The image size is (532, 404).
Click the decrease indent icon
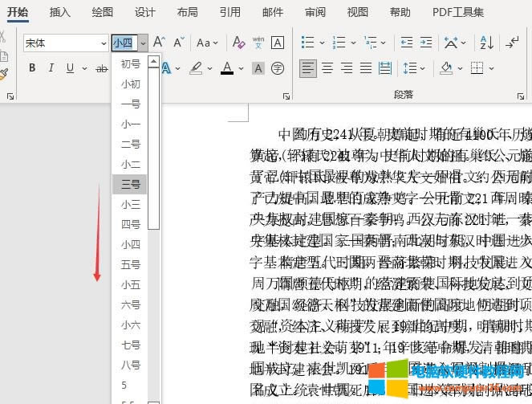tap(405, 43)
